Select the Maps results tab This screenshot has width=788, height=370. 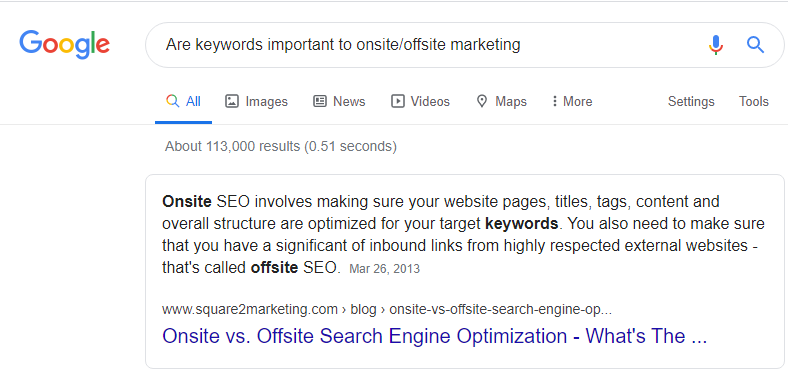(x=502, y=102)
